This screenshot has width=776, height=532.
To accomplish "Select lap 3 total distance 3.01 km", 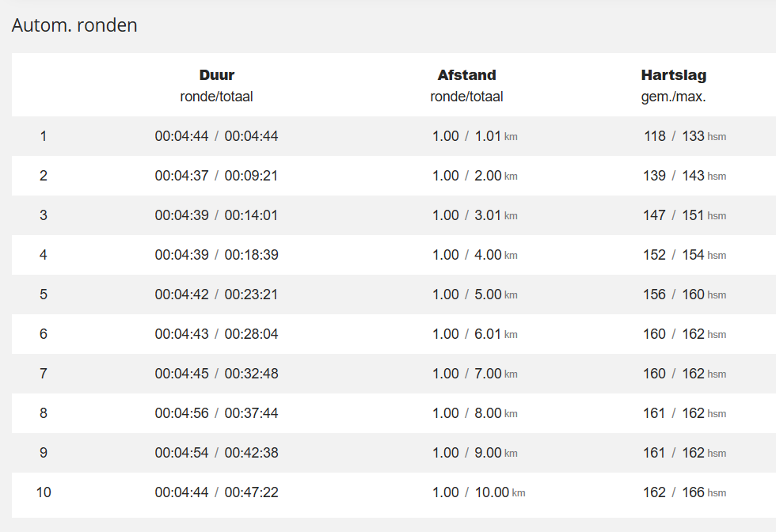I will [489, 215].
